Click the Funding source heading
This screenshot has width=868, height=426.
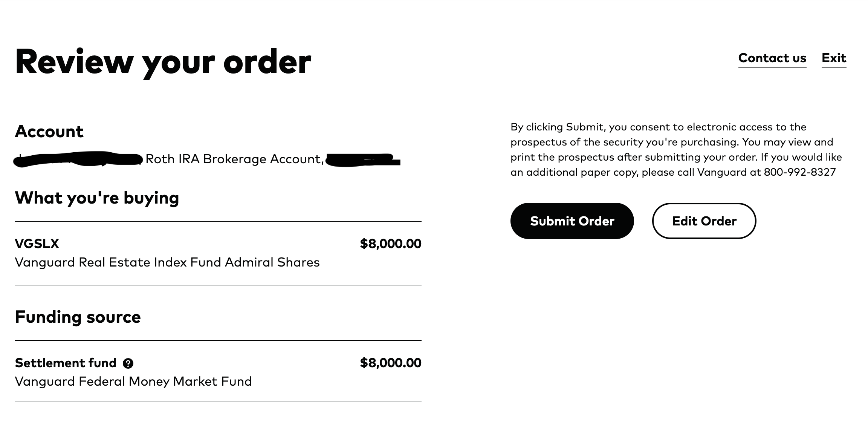click(x=78, y=317)
